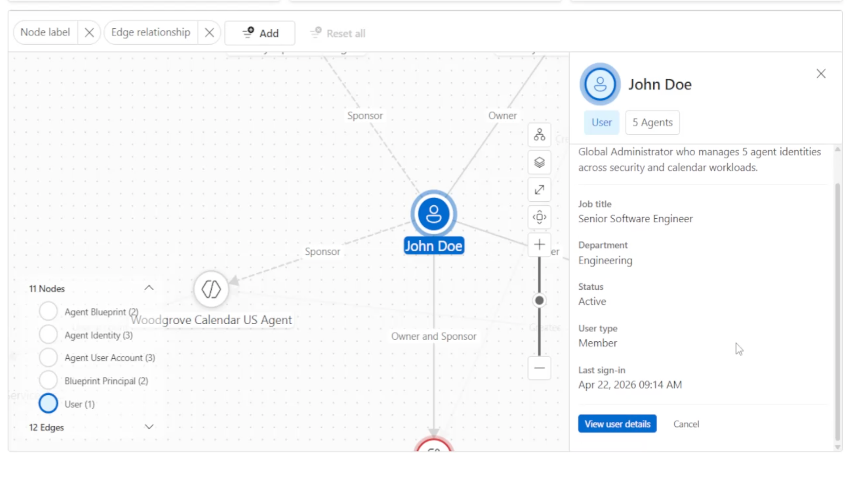This screenshot has height=477, width=868.
Task: Collapse the 11 Nodes legend section
Action: click(149, 288)
